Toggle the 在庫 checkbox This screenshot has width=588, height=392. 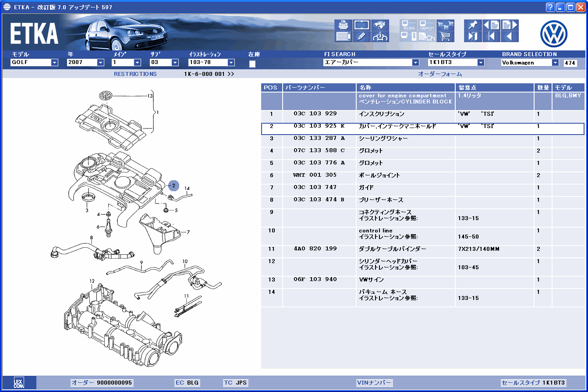pos(252,64)
